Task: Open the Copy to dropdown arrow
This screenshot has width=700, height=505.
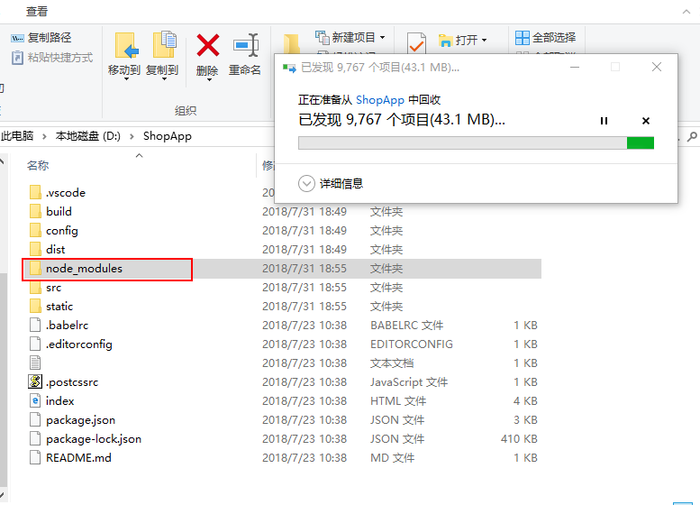Action: pyautogui.click(x=164, y=79)
